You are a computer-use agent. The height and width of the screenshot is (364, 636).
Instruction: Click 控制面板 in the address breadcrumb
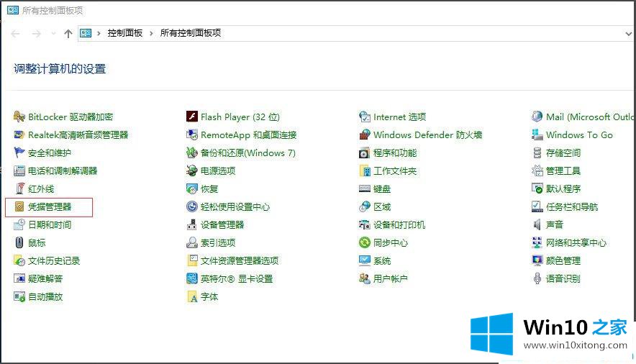coord(125,33)
